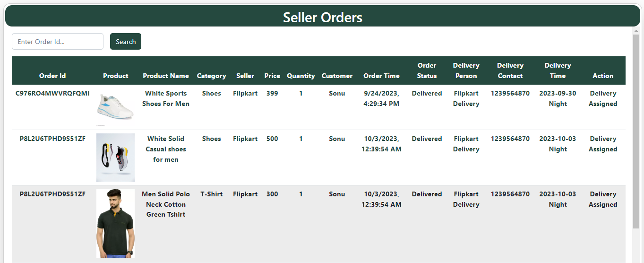The image size is (644, 263).
Task: Click Delivery Assigned for the polo Tshirt order
Action: 603,199
